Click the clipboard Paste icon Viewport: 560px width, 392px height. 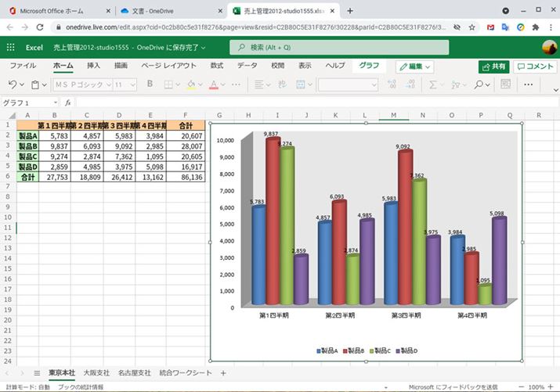(x=35, y=85)
